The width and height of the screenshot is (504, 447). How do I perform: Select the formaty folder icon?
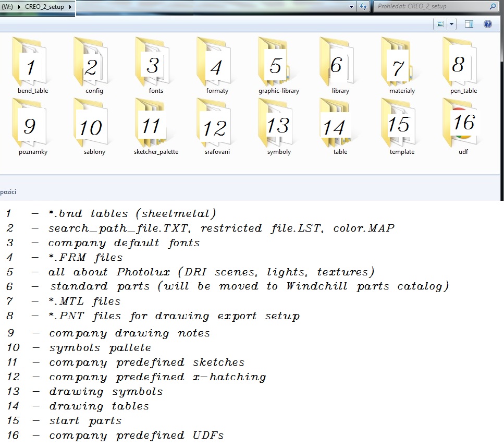point(214,62)
